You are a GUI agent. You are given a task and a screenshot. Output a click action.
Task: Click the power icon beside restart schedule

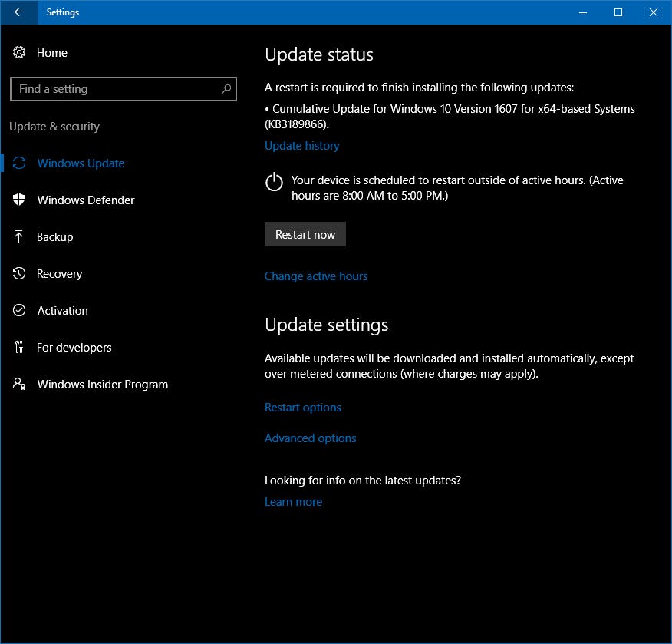tap(274, 183)
